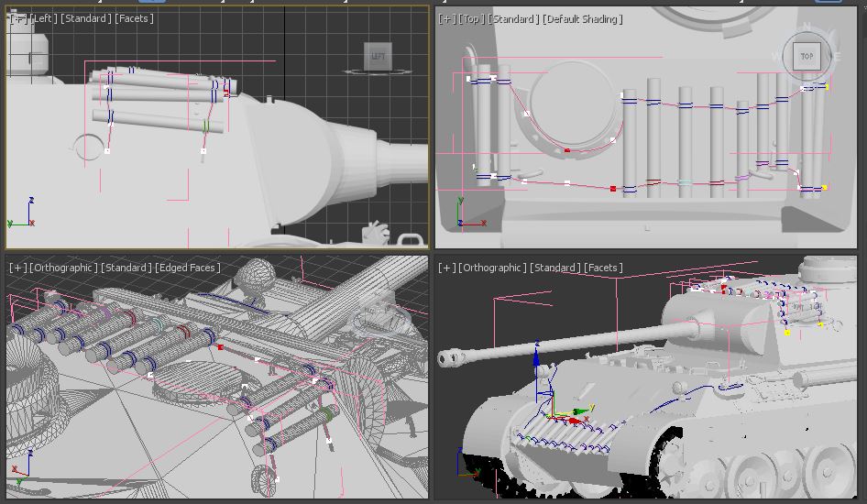
Task: Open the [+] menu of the Top viewport
Action: coord(446,19)
